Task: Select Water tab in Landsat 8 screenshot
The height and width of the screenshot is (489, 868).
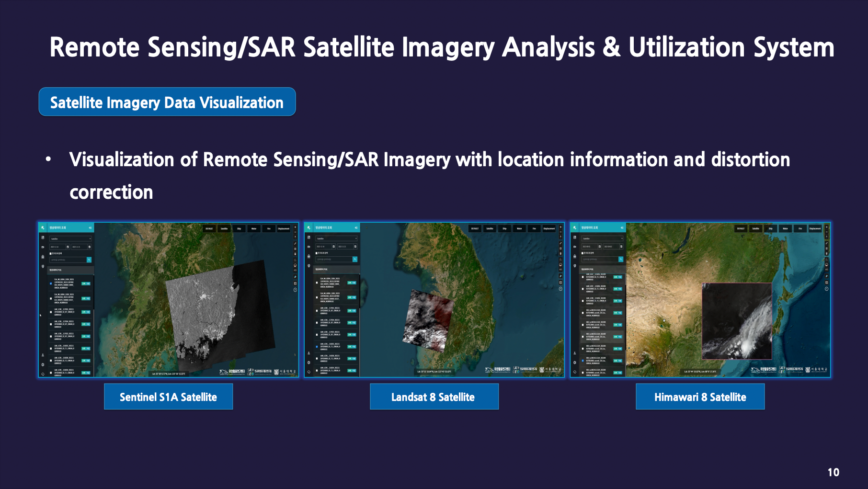Action: coord(520,228)
